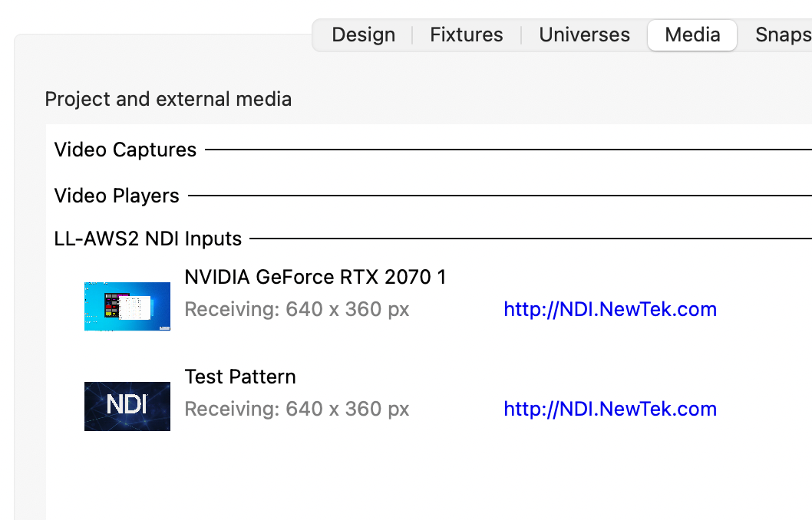Click the divider line beside Video Players
This screenshot has width=812, height=520.
(x=499, y=196)
